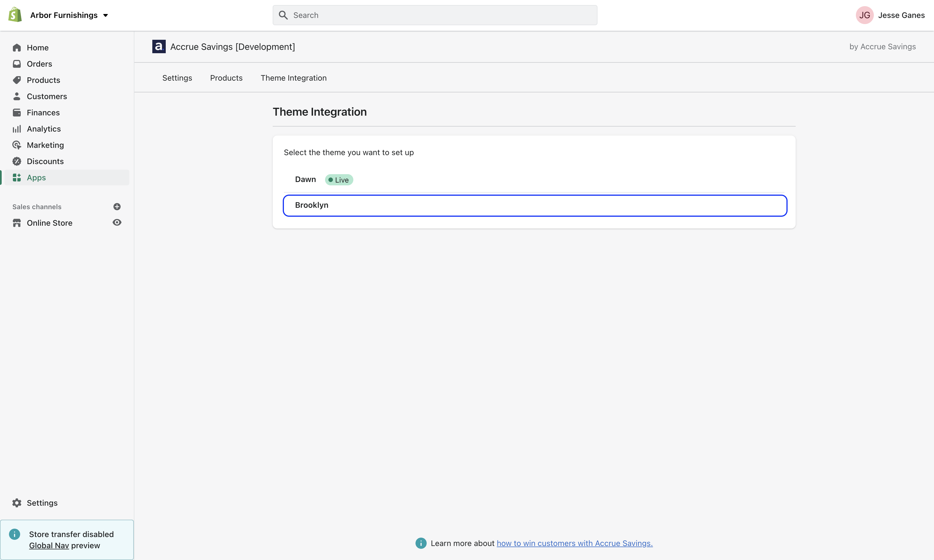The width and height of the screenshot is (934, 560).
Task: Click the info icon in store transfer banner
Action: click(x=14, y=534)
